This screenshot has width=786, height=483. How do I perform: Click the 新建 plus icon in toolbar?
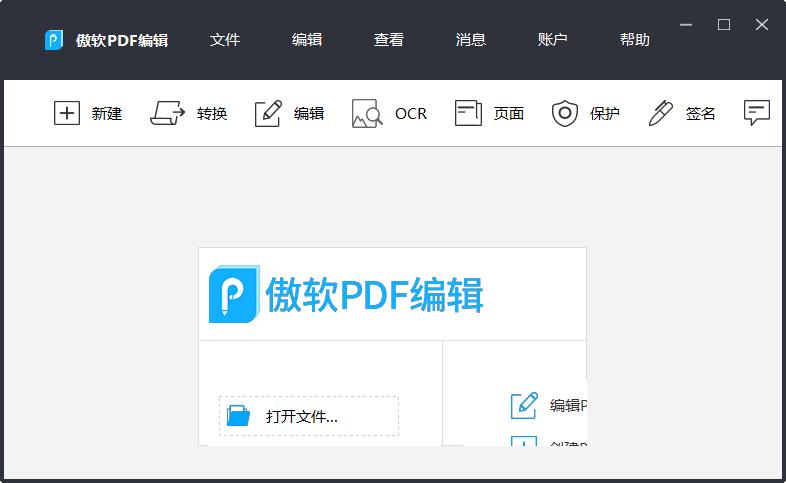coord(67,113)
